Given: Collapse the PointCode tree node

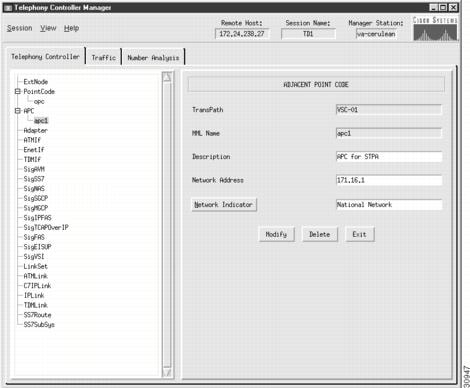Looking at the screenshot, I should 17,91.
